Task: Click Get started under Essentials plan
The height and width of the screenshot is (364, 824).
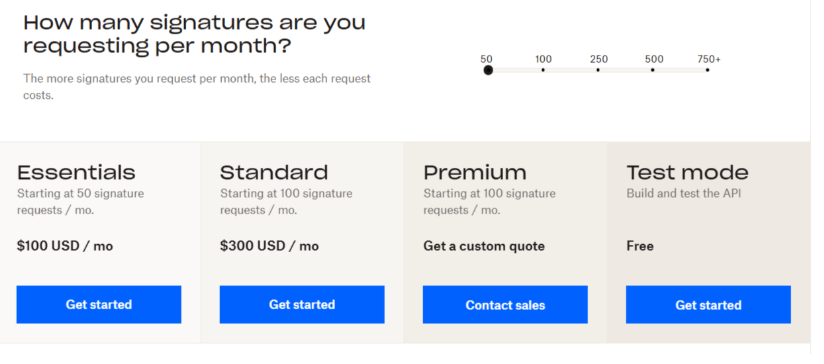Action: click(99, 305)
